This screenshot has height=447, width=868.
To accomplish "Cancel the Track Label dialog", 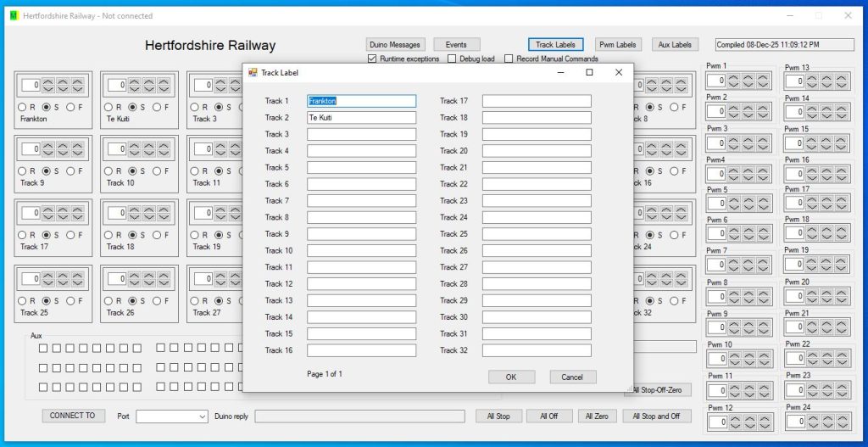I will pyautogui.click(x=572, y=377).
